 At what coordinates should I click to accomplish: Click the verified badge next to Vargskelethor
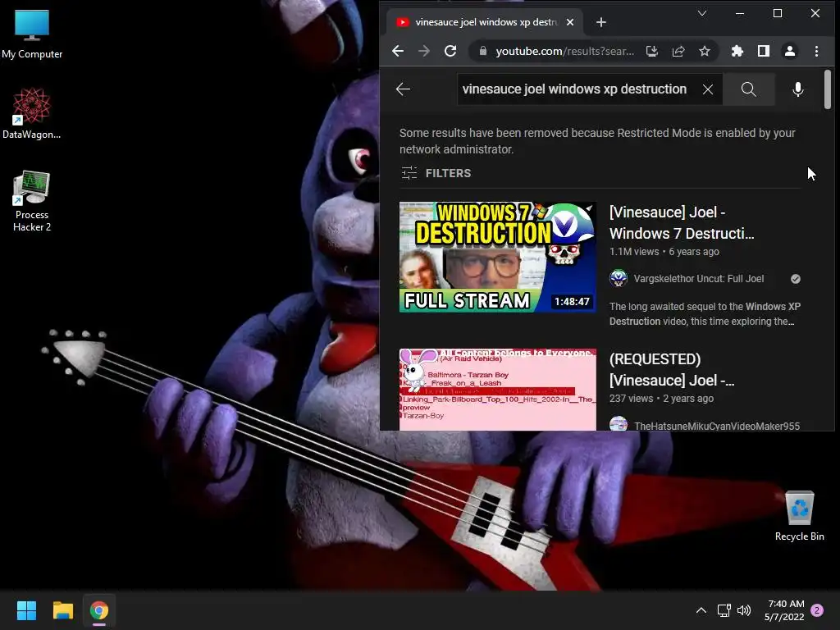[x=796, y=279]
